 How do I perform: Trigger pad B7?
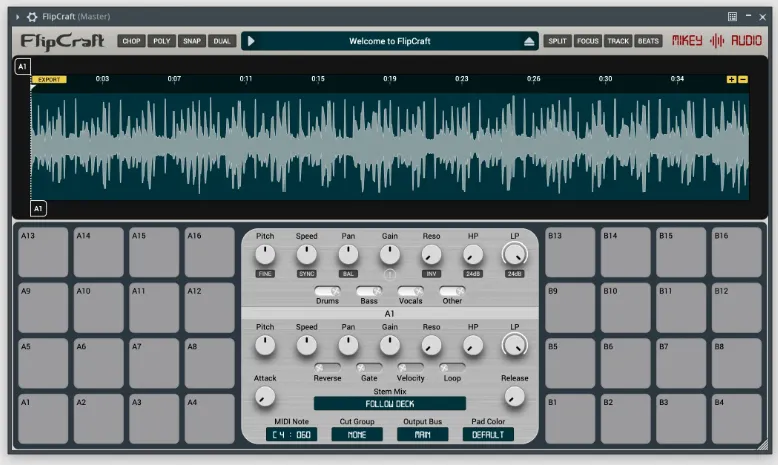point(681,363)
